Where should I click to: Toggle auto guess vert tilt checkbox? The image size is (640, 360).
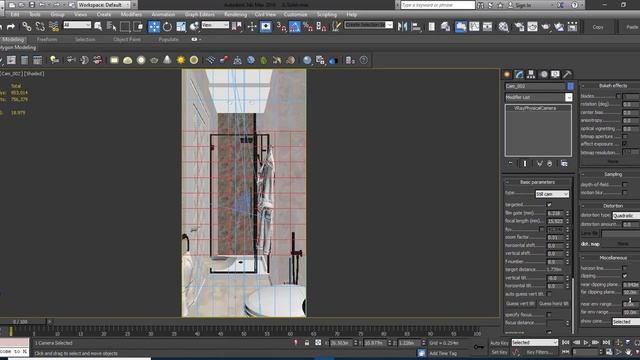tap(549, 294)
